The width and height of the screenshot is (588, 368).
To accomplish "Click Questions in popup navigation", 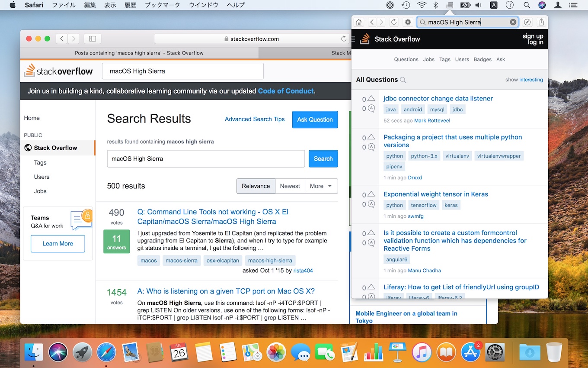I will click(406, 59).
